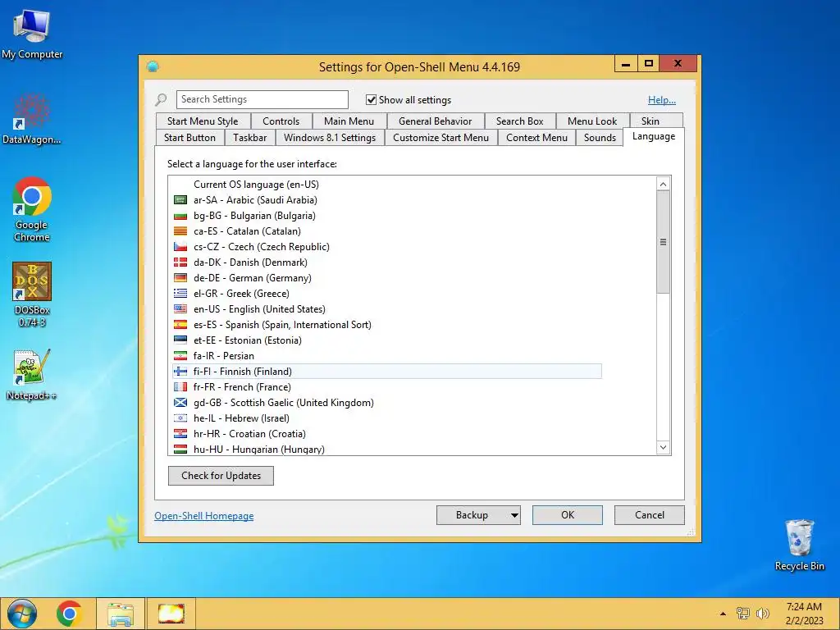Select the Catalan flag icon
840x630 pixels.
tap(180, 231)
